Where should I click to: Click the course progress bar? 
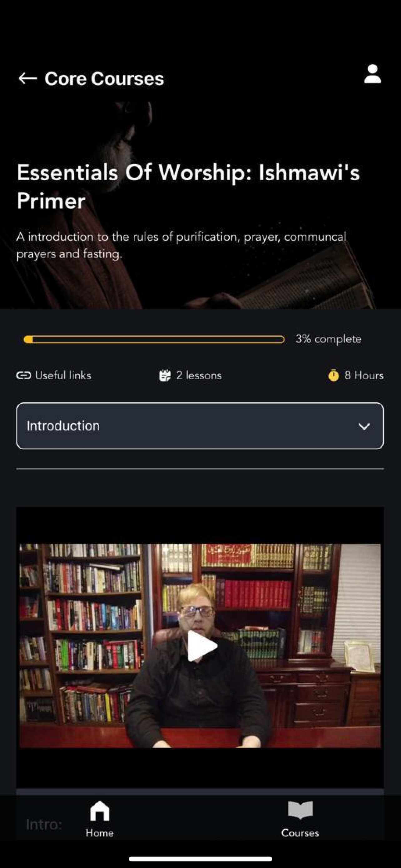click(154, 339)
